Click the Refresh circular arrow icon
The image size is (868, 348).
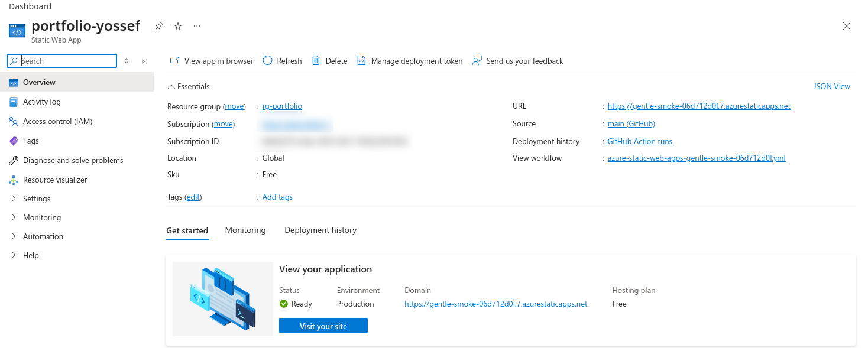(x=267, y=60)
